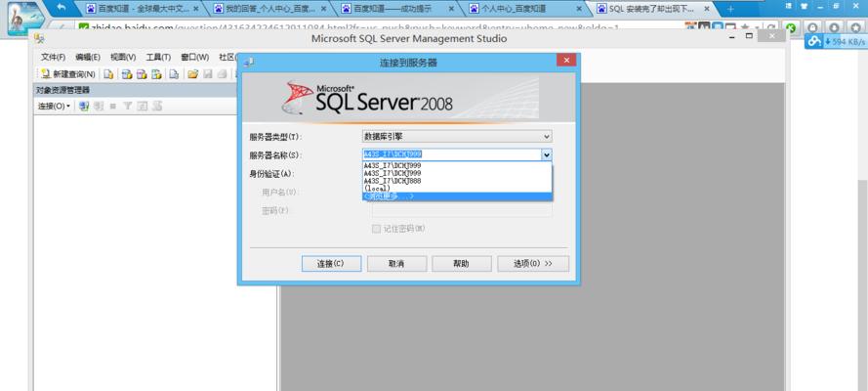The image size is (868, 391).
Task: Click the Open File folder icon
Action: tap(192, 74)
